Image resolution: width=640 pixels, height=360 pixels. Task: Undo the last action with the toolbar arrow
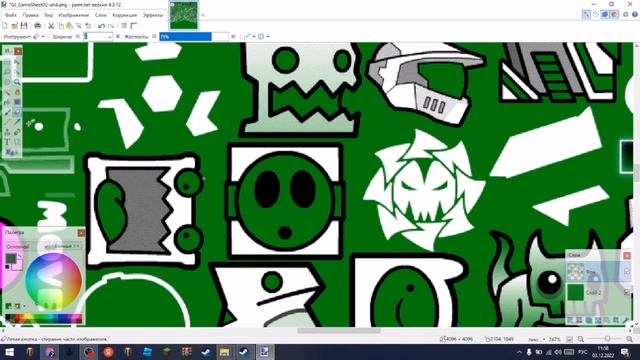click(101, 26)
